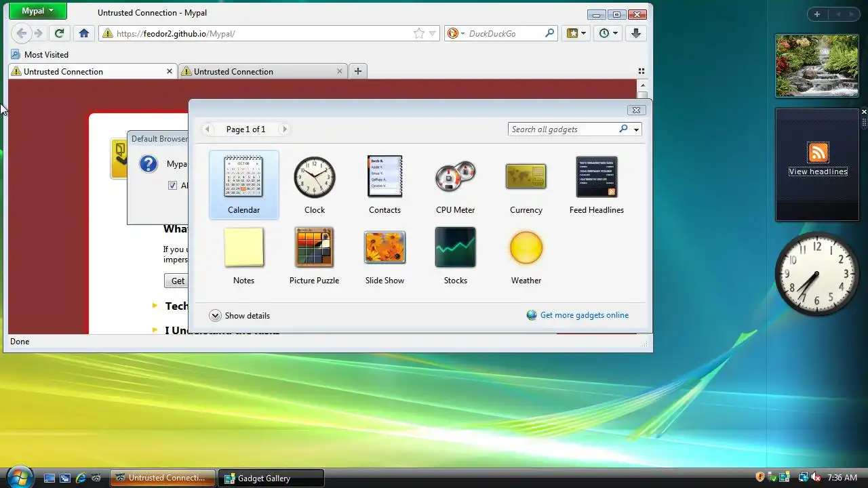The width and height of the screenshot is (868, 488).
Task: Click Switch between windows quick launch icon
Action: point(65,478)
